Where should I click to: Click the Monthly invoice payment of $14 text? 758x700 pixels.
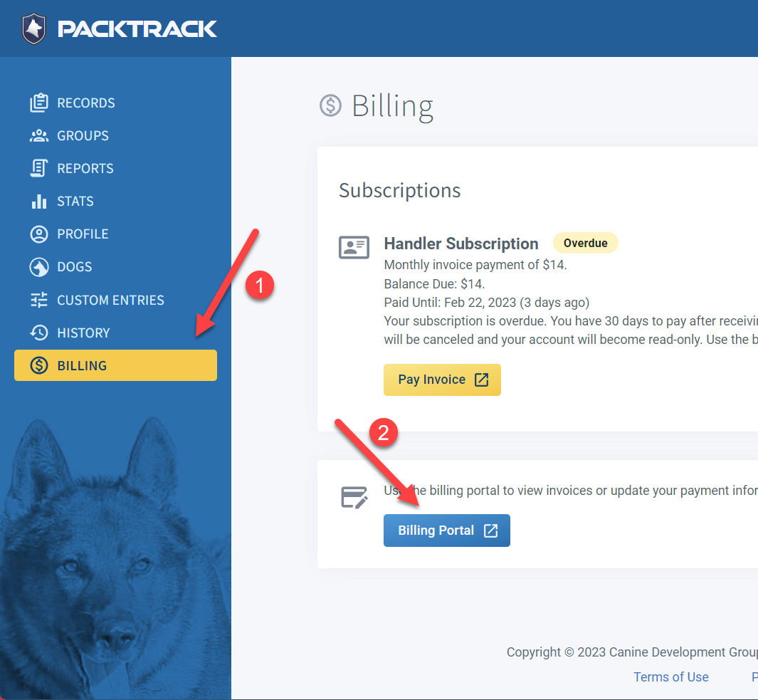pyautogui.click(x=475, y=265)
